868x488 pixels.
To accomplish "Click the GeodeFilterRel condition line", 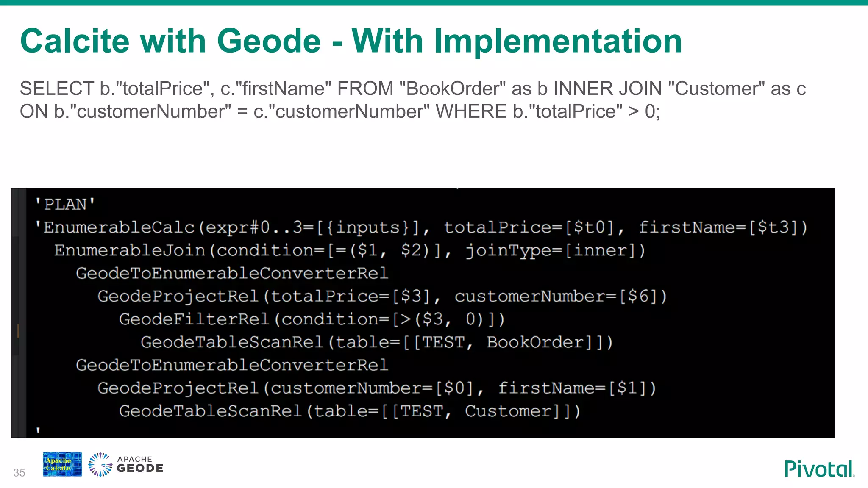I will [x=312, y=319].
